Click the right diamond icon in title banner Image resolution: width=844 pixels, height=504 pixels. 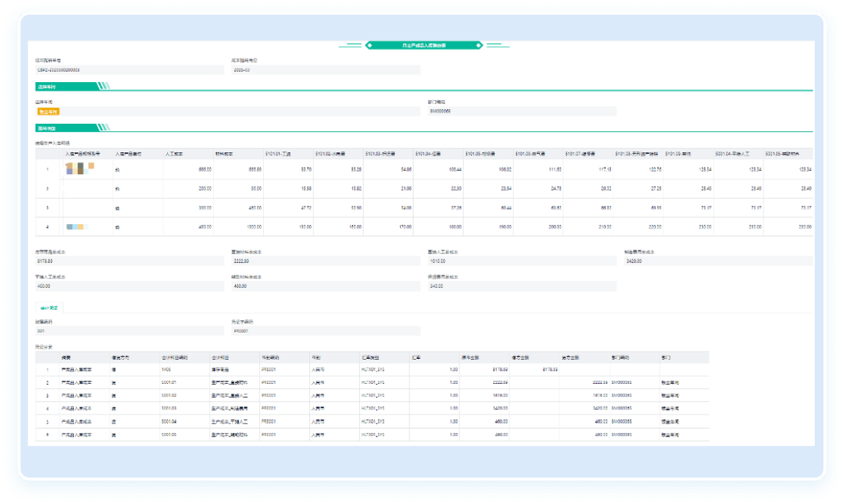[x=479, y=45]
